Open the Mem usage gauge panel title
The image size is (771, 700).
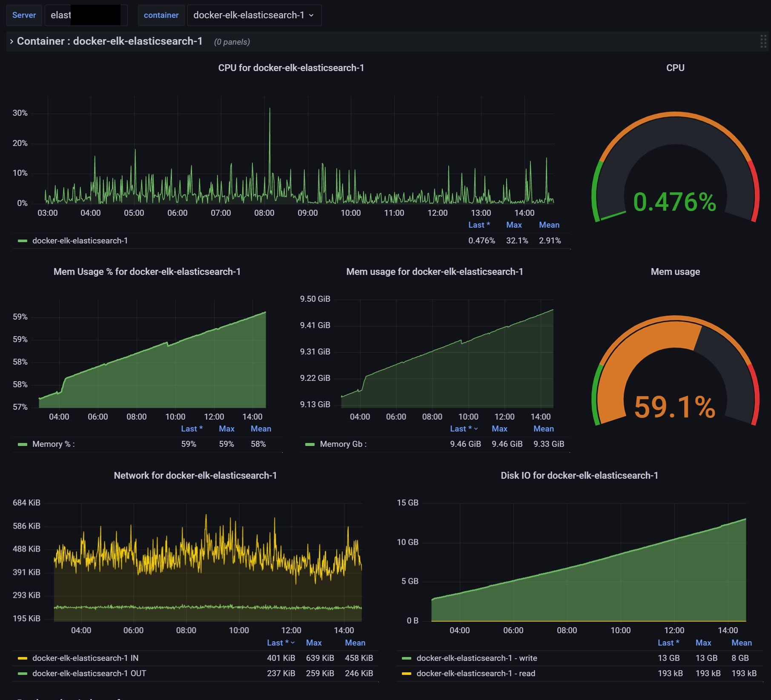(x=675, y=272)
